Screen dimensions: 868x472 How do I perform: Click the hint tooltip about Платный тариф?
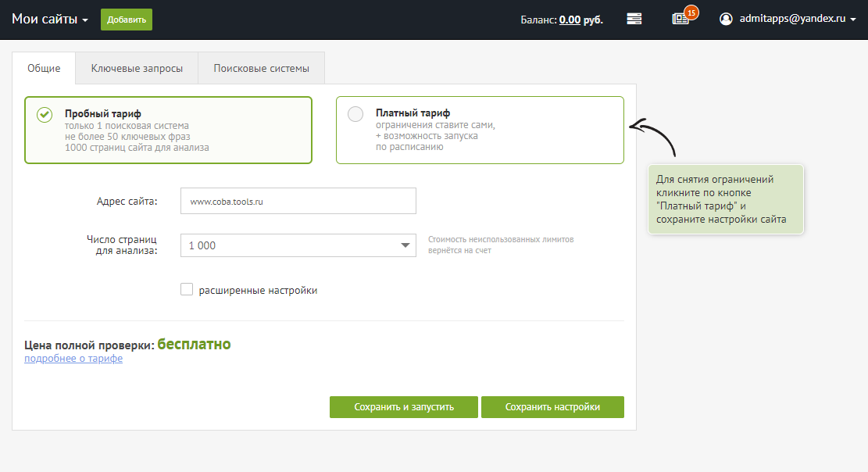tap(725, 199)
